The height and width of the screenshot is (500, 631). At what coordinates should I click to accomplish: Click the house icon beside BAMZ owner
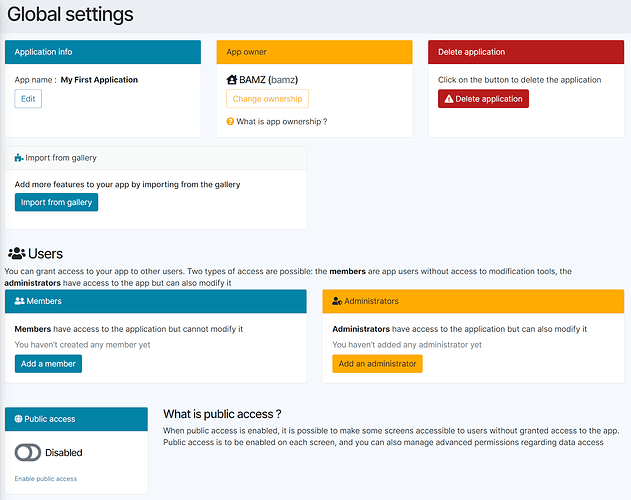tap(233, 79)
